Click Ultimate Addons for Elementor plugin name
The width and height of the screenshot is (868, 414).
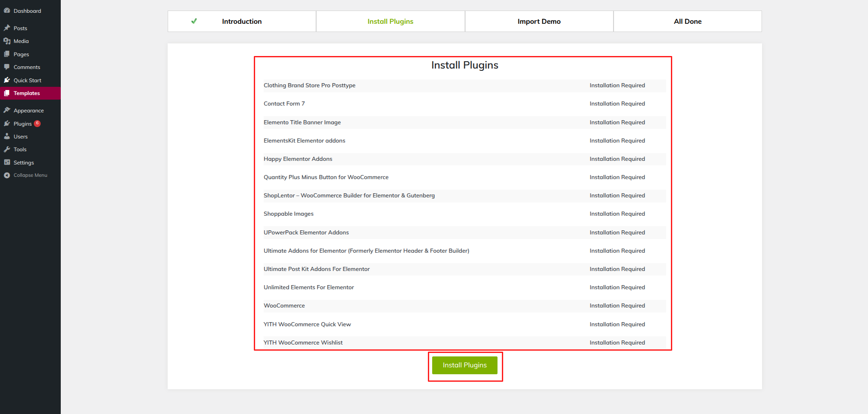(x=366, y=251)
